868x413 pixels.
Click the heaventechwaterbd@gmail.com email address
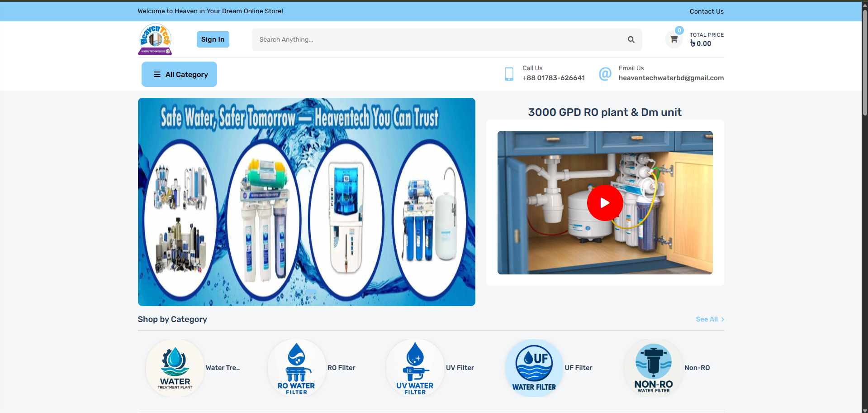pos(671,78)
